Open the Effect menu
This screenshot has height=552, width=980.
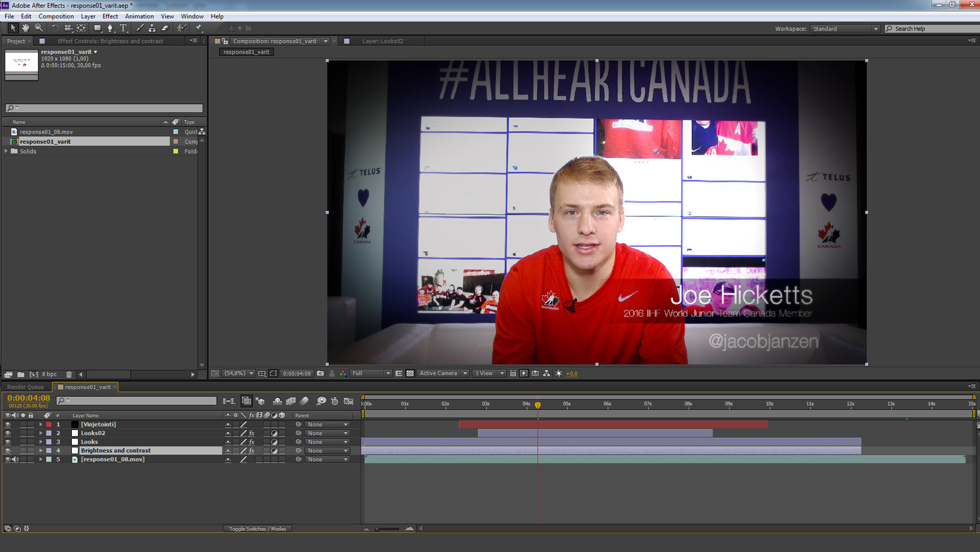(110, 16)
